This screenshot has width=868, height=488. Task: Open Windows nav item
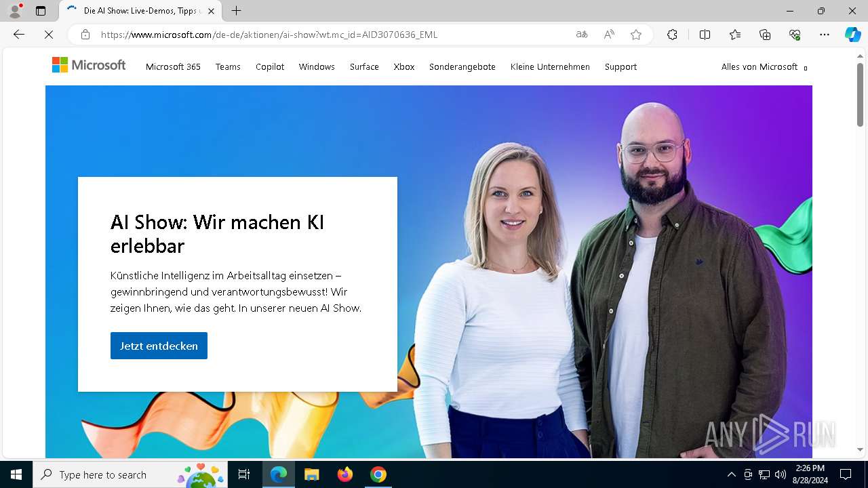317,66
